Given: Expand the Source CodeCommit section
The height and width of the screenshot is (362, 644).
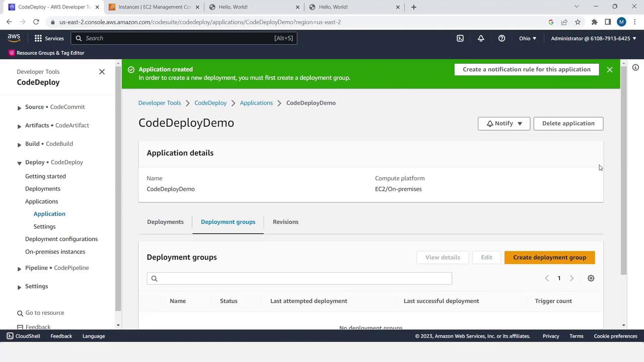Looking at the screenshot, I should click(x=19, y=108).
